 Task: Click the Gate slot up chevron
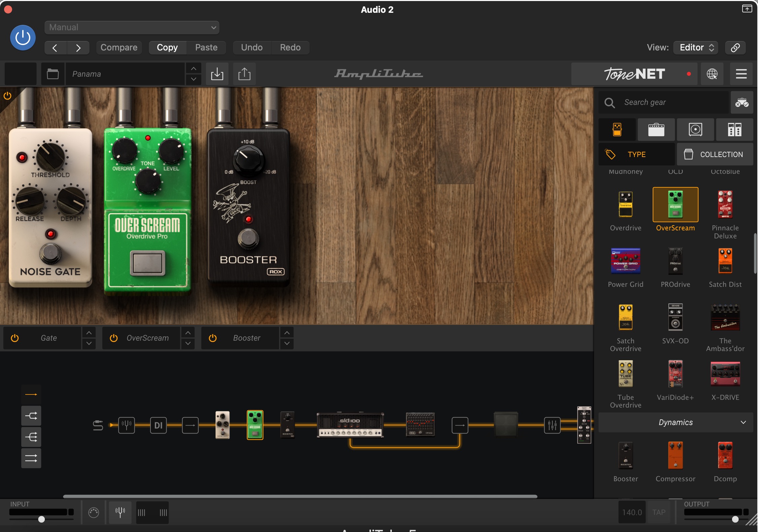pos(89,333)
